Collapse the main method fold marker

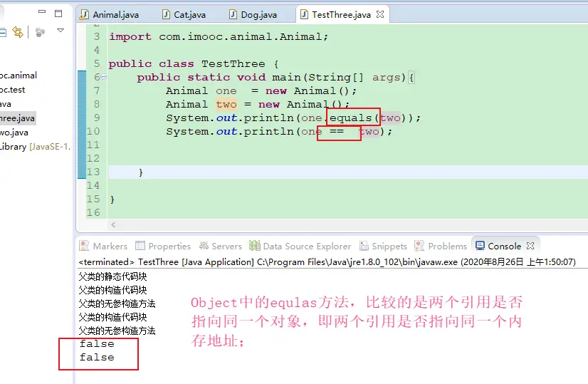[x=104, y=77]
